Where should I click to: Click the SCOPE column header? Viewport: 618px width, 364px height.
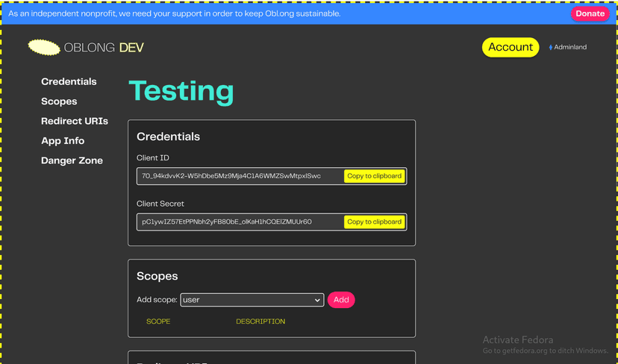coord(158,321)
